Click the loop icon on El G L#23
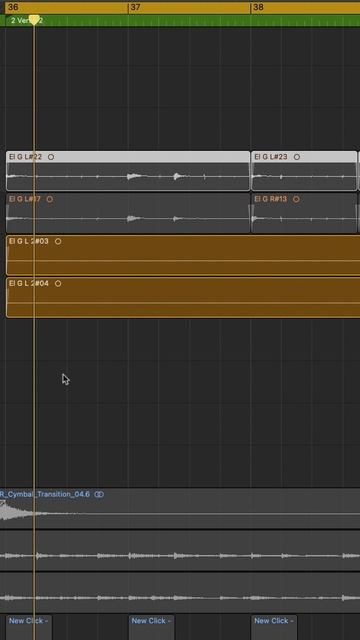The image size is (360, 640). 297,157
